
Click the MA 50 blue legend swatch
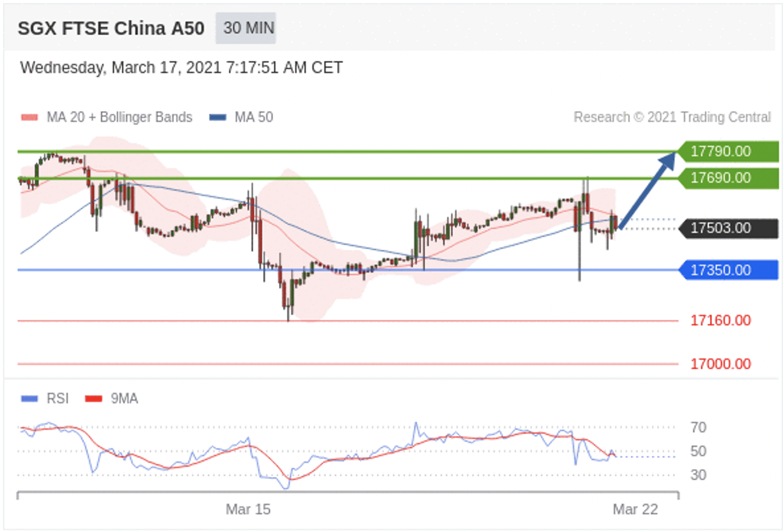[217, 117]
